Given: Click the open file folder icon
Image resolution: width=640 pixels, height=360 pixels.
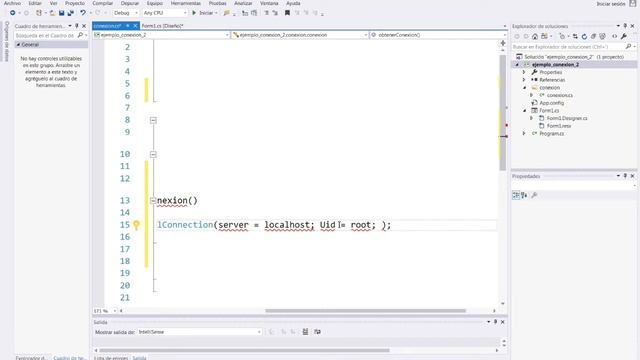Looking at the screenshot, I should pyautogui.click(x=52, y=13).
